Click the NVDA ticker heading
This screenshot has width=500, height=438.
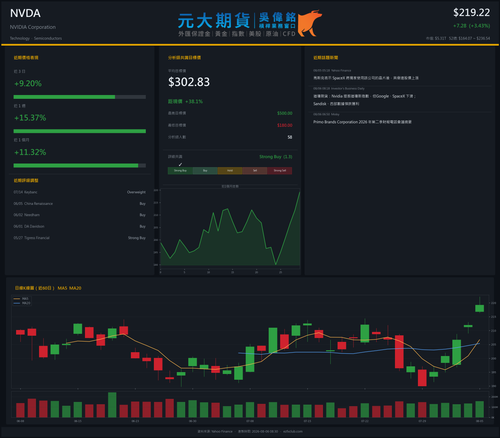coord(25,13)
